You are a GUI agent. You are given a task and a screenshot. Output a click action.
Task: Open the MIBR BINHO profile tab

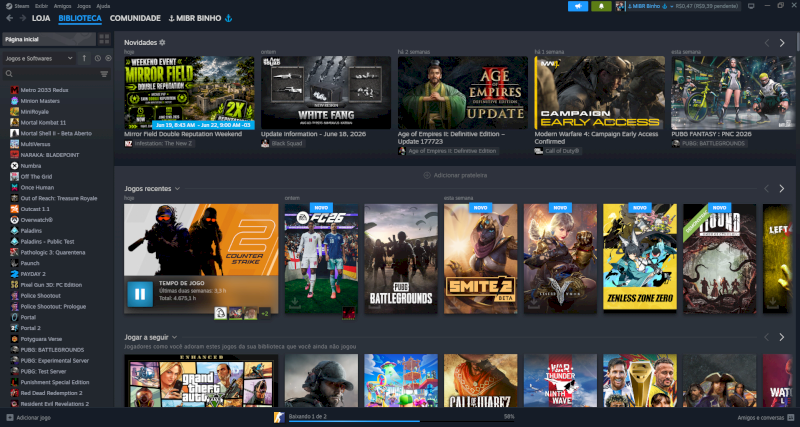click(200, 18)
